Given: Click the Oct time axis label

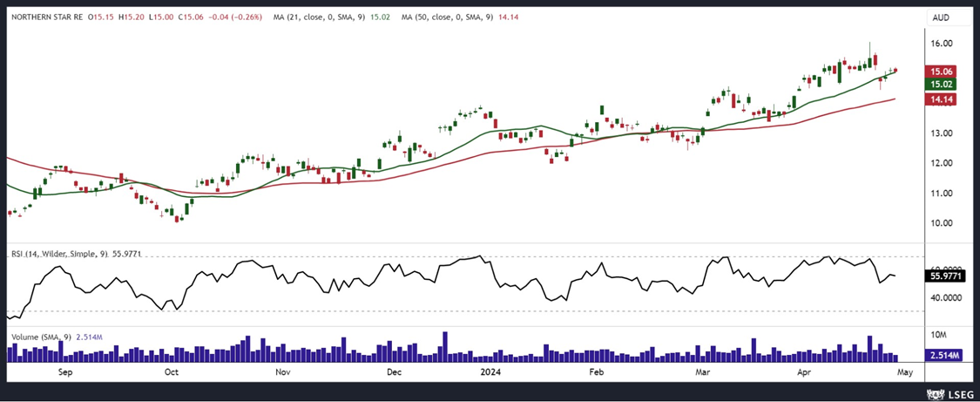Looking at the screenshot, I should coord(172,372).
